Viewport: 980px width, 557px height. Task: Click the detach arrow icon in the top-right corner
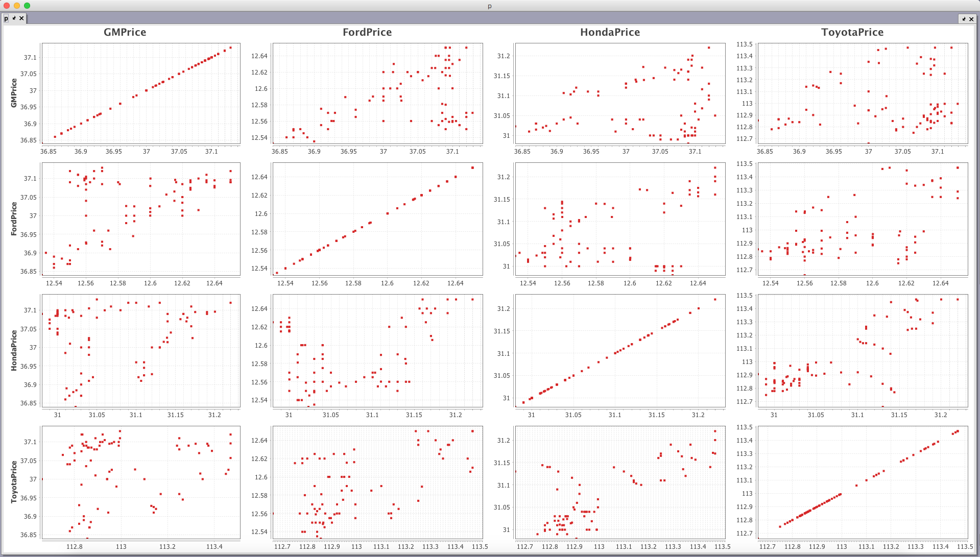coord(964,19)
